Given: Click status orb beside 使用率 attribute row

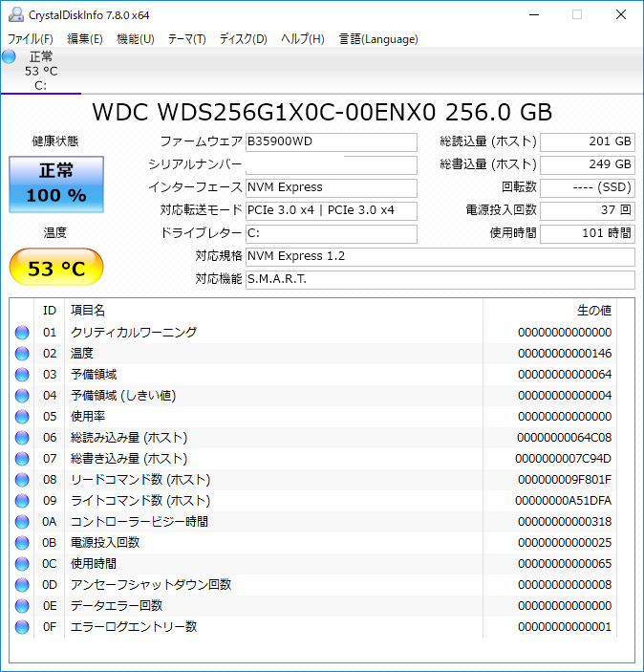Looking at the screenshot, I should tap(22, 417).
